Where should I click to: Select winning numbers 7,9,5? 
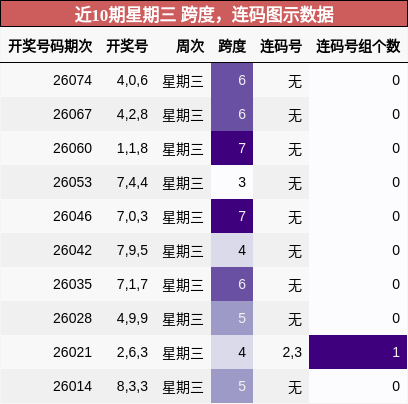click(132, 250)
